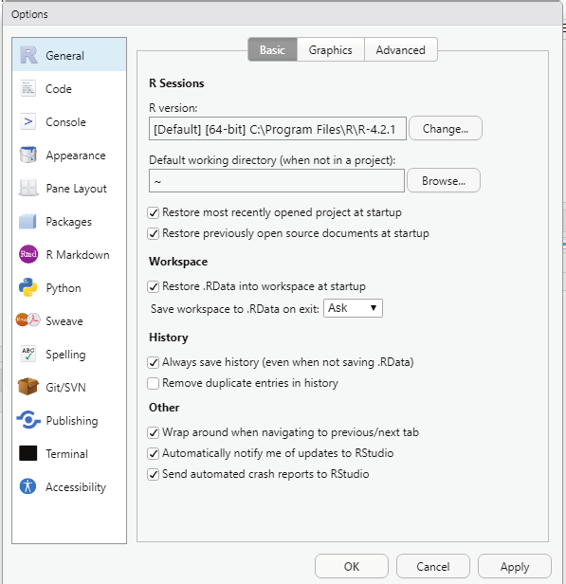The height and width of the screenshot is (584, 566).
Task: Open the Accessibility icon
Action: click(28, 486)
